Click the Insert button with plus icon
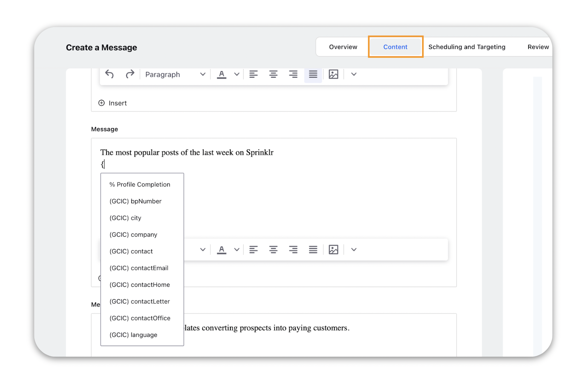 pos(113,103)
